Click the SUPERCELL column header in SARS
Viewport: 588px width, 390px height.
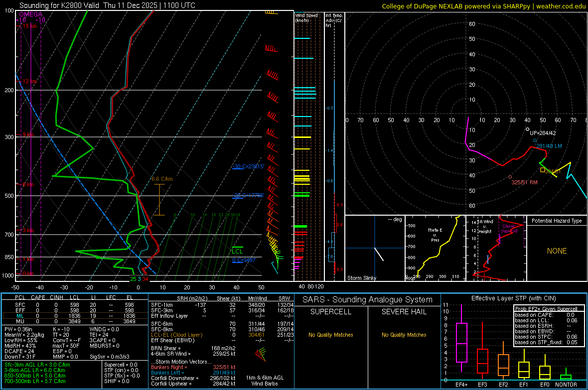click(x=331, y=312)
